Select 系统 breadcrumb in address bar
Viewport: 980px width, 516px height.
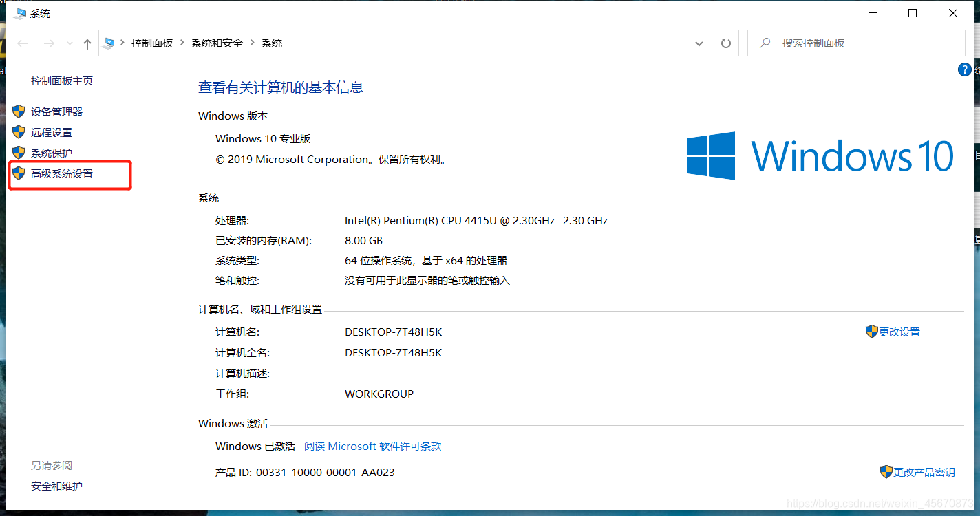pyautogui.click(x=272, y=43)
